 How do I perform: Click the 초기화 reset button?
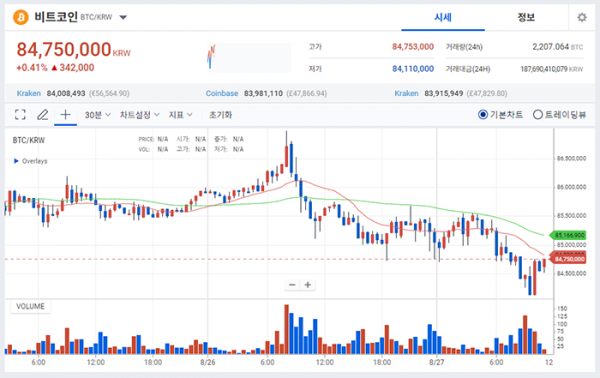[x=220, y=115]
